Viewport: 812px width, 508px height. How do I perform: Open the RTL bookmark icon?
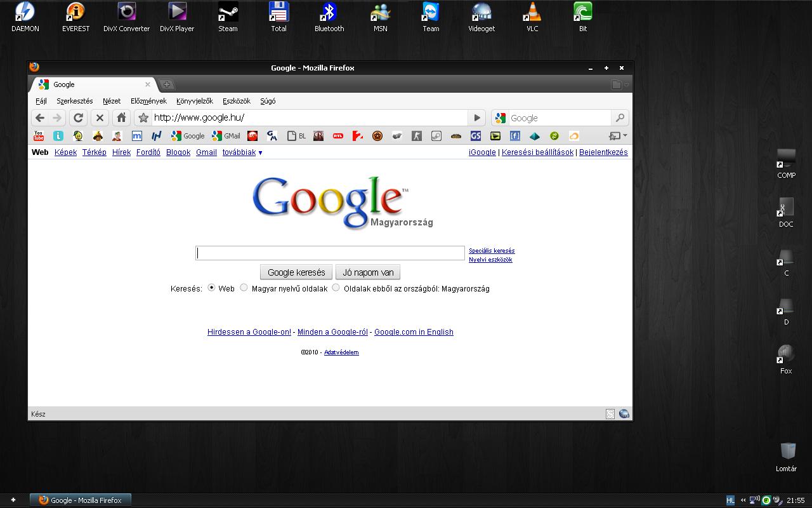coord(338,136)
